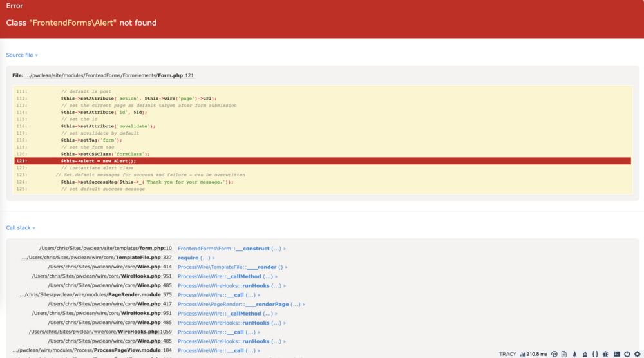Click the power icon in Tracy bar
This screenshot has height=358, width=644.
[x=627, y=354]
